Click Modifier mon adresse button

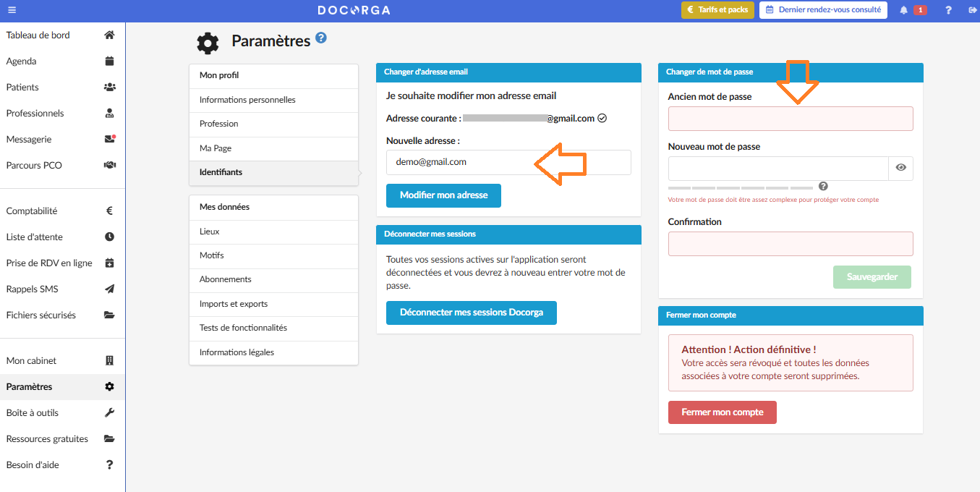click(x=443, y=195)
